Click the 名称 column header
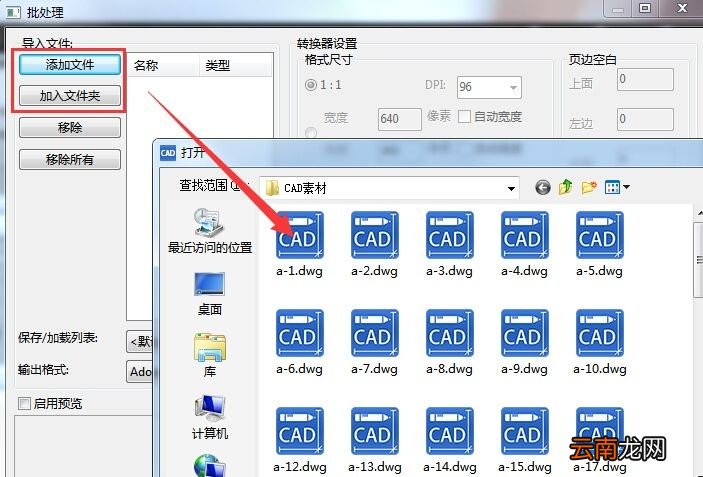 click(163, 65)
